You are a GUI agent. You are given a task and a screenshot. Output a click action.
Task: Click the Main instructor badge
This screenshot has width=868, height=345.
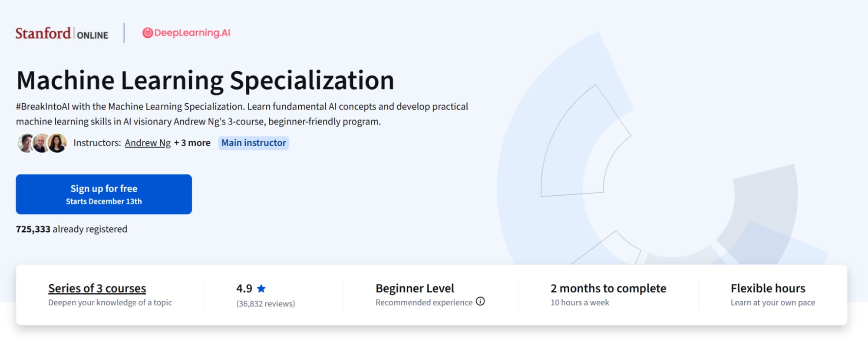point(254,142)
